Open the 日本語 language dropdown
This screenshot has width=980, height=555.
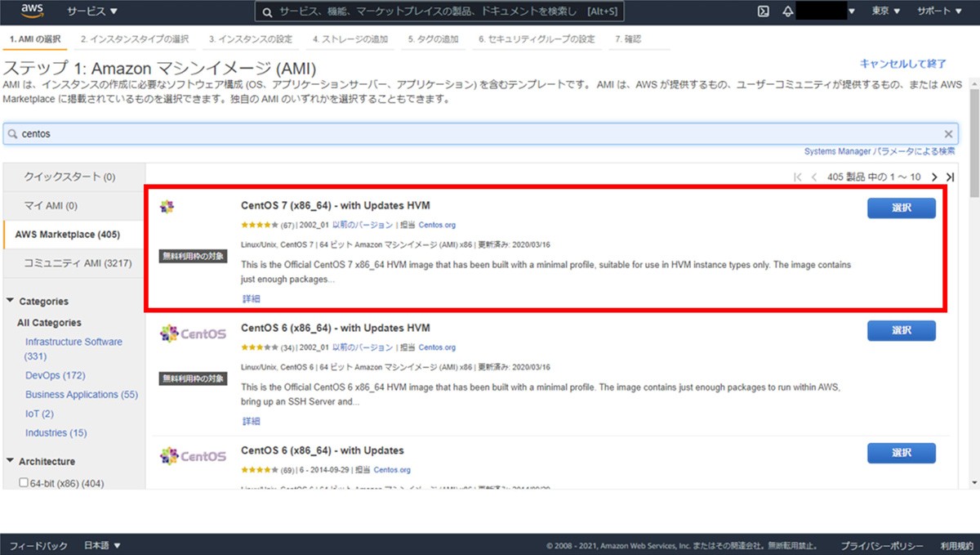(102, 545)
